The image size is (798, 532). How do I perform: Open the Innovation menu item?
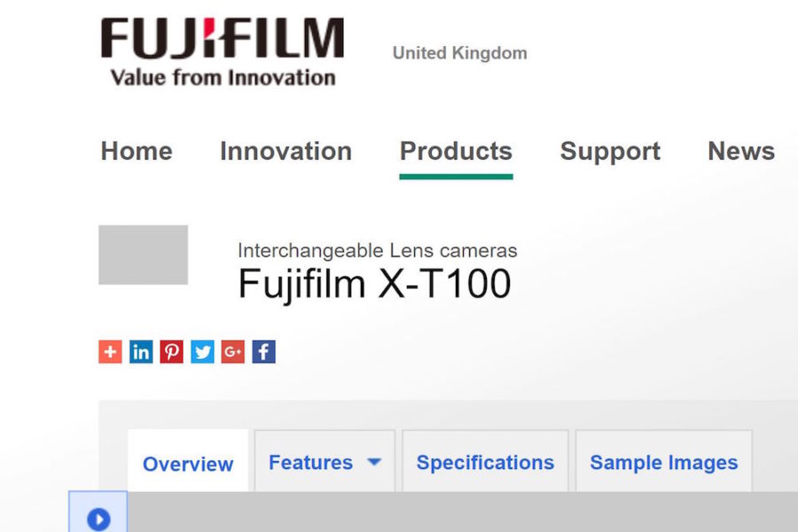(x=286, y=152)
